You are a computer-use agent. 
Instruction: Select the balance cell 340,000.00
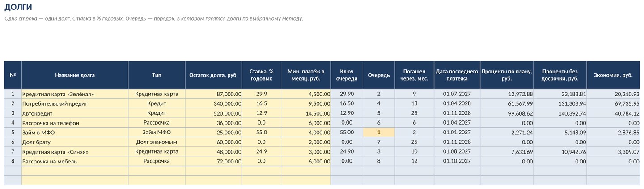tap(214, 103)
